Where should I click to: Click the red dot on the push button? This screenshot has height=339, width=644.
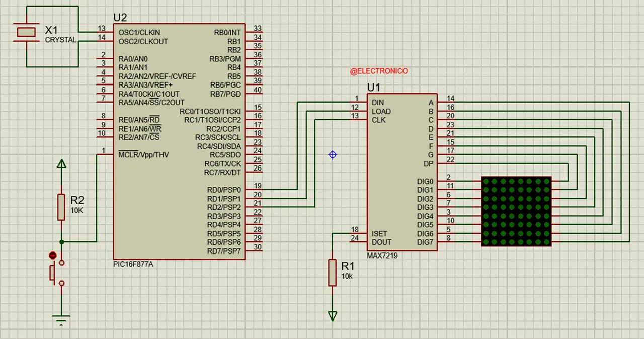53,256
